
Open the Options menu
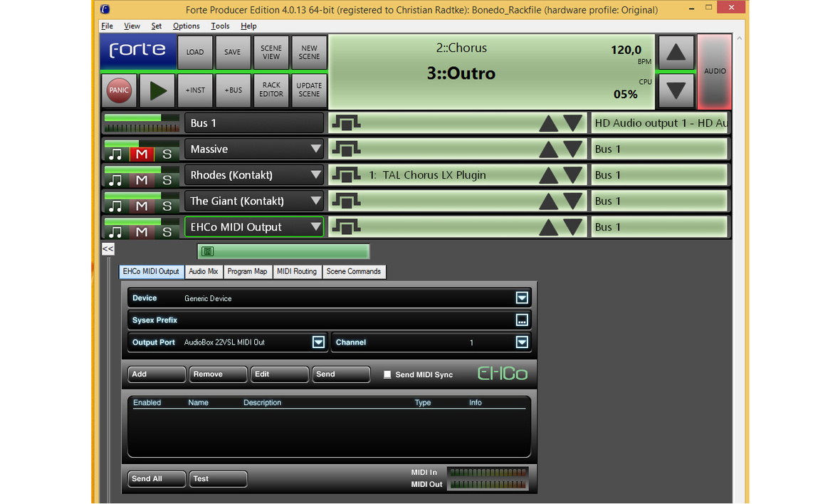(186, 26)
